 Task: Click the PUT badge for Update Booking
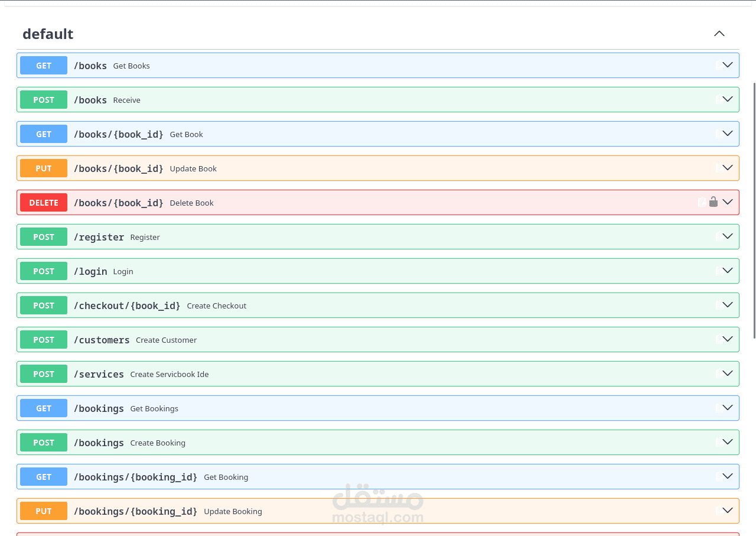44,511
